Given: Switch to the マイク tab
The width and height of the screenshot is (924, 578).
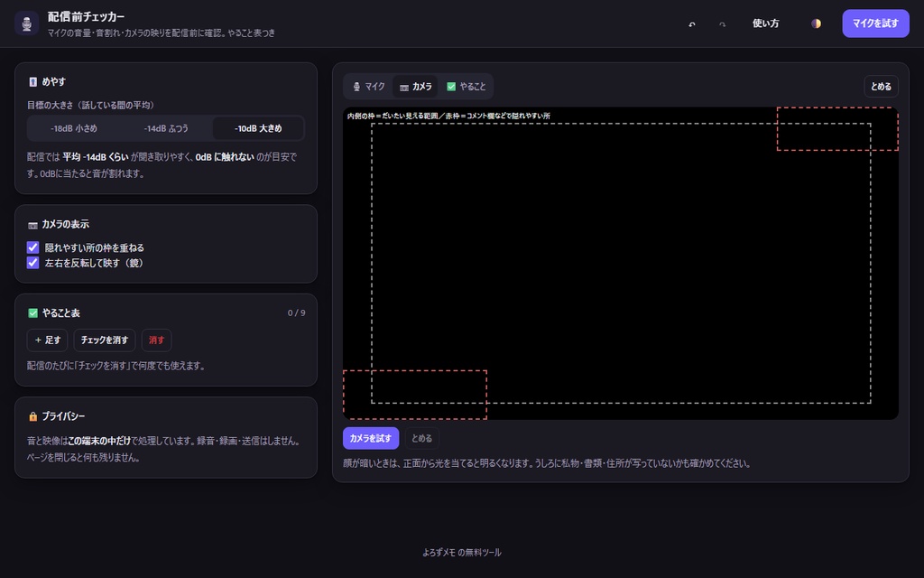Looking at the screenshot, I should tap(368, 87).
